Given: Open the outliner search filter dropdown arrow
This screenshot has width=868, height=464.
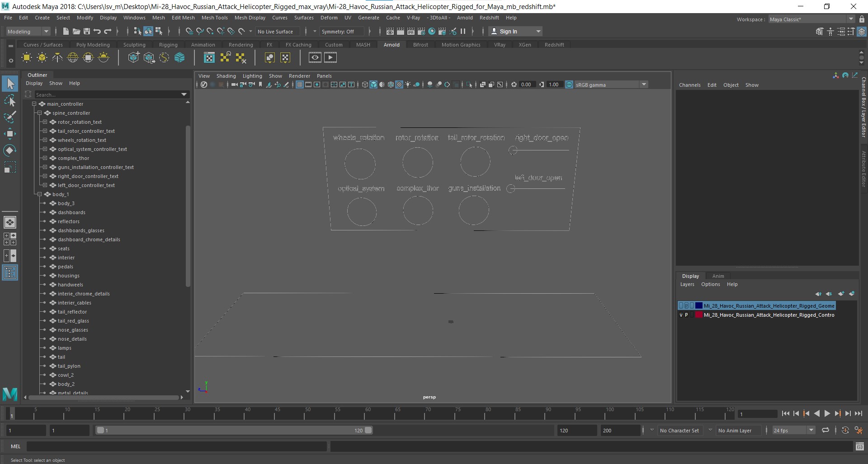Looking at the screenshot, I should (x=184, y=94).
